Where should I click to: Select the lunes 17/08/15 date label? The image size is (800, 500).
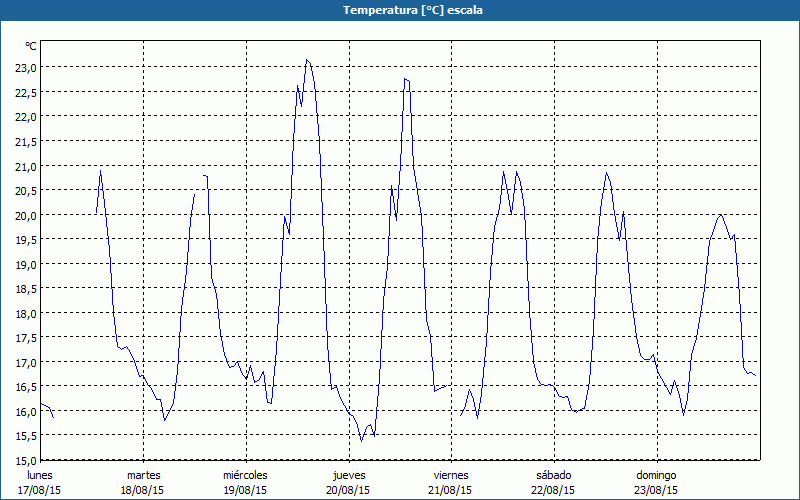point(41,482)
